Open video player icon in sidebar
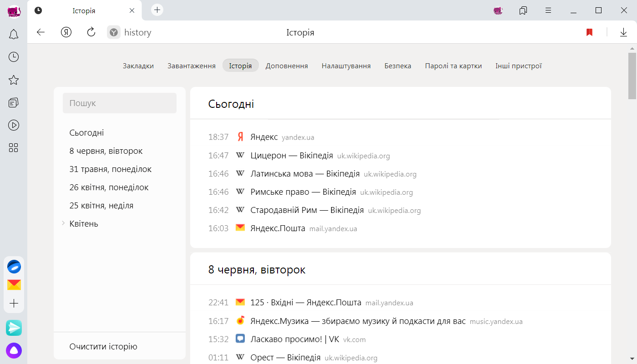Image resolution: width=637 pixels, height=364 pixels. pos(14,125)
